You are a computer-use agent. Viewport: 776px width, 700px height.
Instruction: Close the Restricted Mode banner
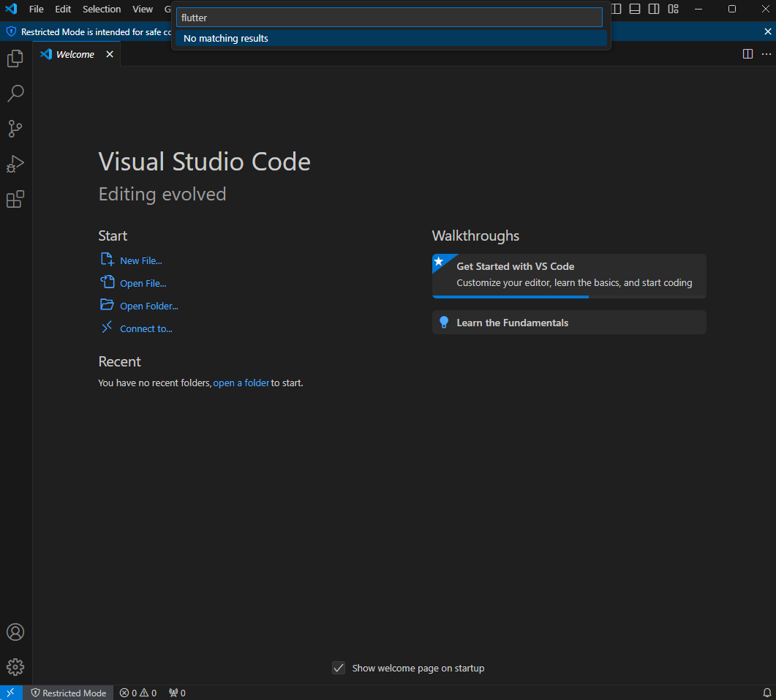tap(767, 31)
